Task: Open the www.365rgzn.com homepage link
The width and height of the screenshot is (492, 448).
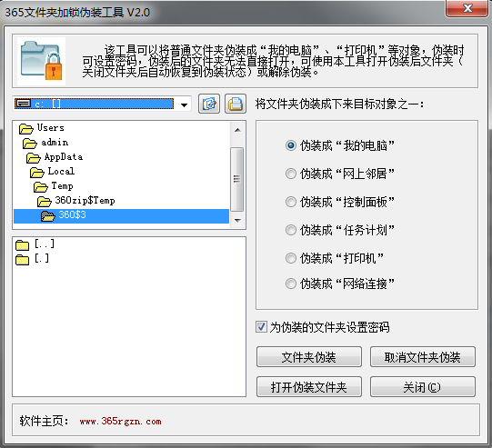Action: coord(120,422)
